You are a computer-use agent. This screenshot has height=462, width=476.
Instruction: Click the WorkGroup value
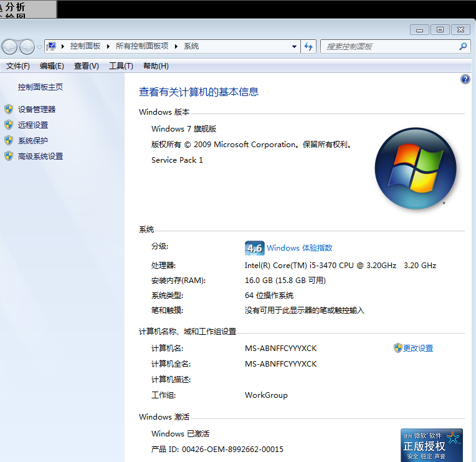pyautogui.click(x=266, y=395)
